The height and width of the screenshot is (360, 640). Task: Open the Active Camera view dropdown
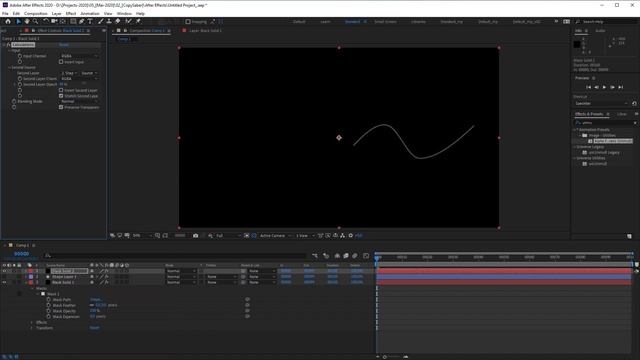click(x=275, y=236)
